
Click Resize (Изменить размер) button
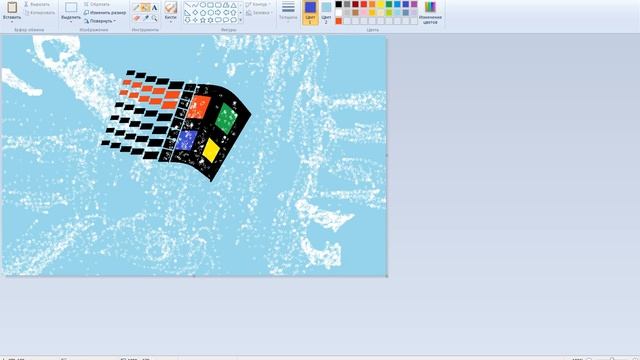(x=105, y=13)
